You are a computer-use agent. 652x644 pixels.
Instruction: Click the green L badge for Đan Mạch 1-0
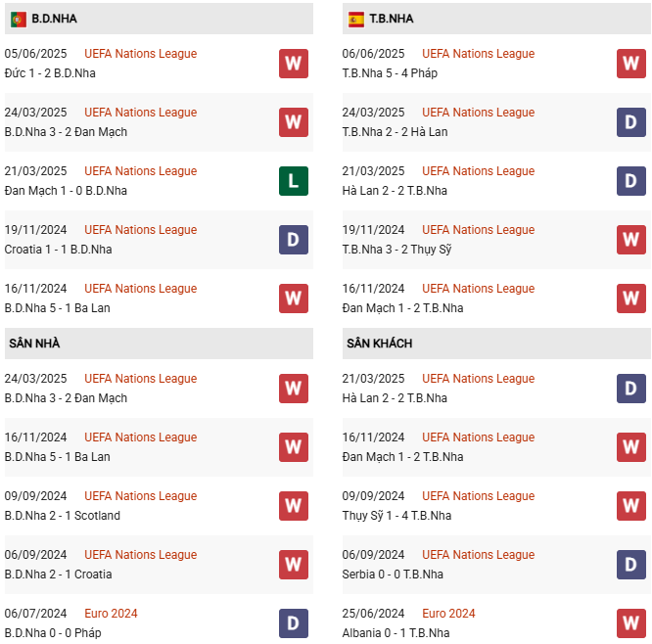(294, 181)
